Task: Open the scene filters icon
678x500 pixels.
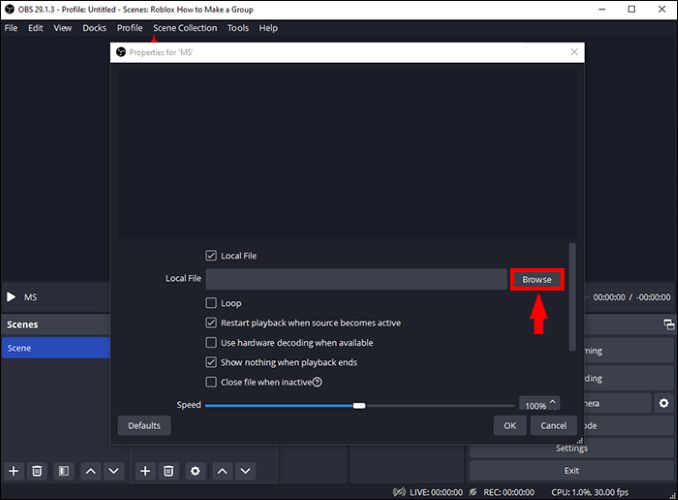Action: pos(62,470)
